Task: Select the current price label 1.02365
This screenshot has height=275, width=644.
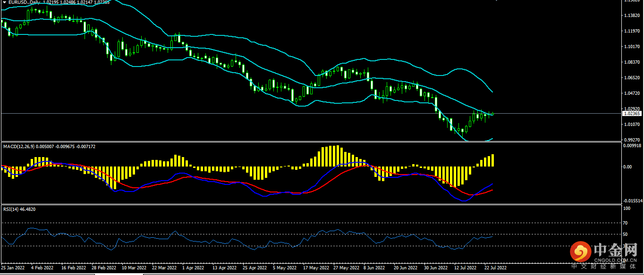Action: coord(631,114)
